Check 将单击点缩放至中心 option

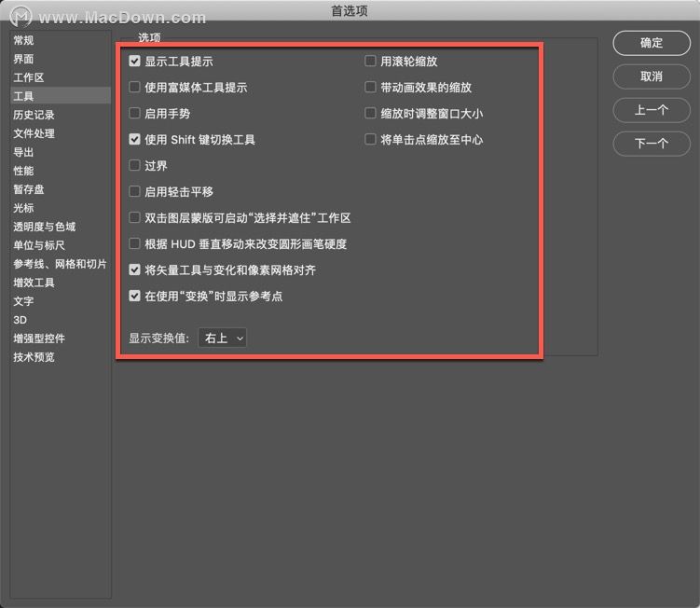pyautogui.click(x=370, y=139)
